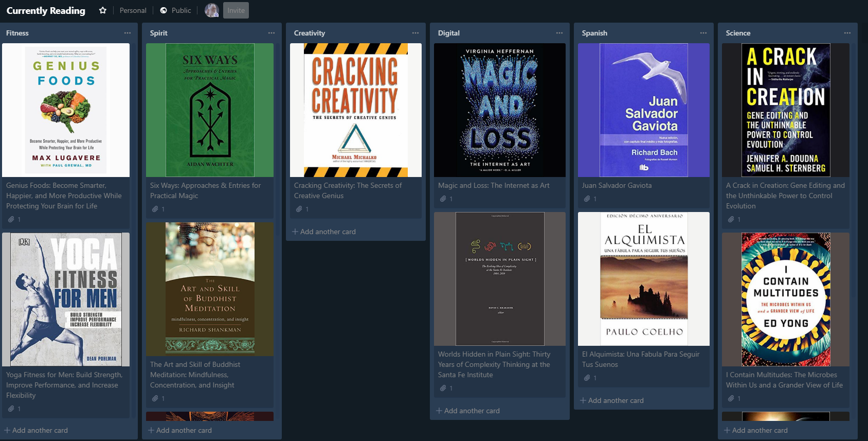This screenshot has width=868, height=441.
Task: Click attachment icon on Genius Foods card
Action: 11,219
